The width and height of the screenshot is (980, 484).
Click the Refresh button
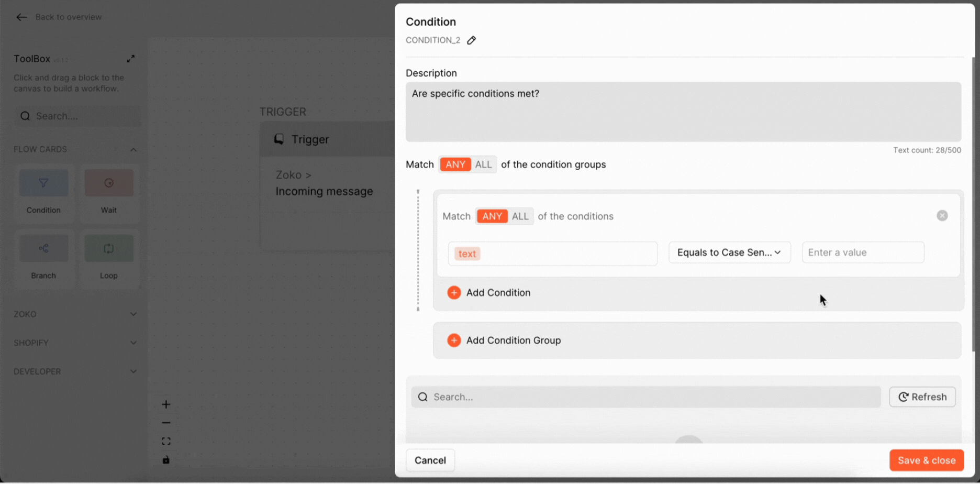click(922, 397)
